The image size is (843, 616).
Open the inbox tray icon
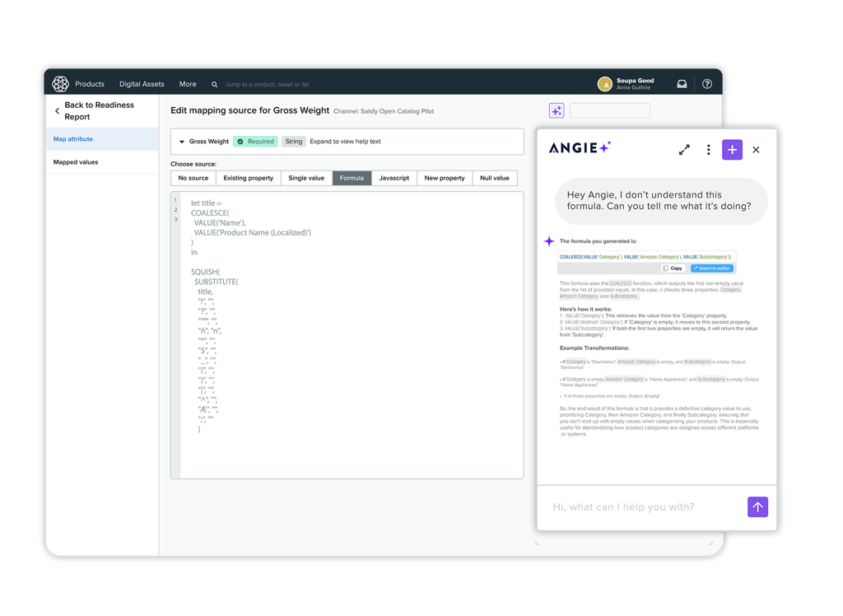coord(682,84)
